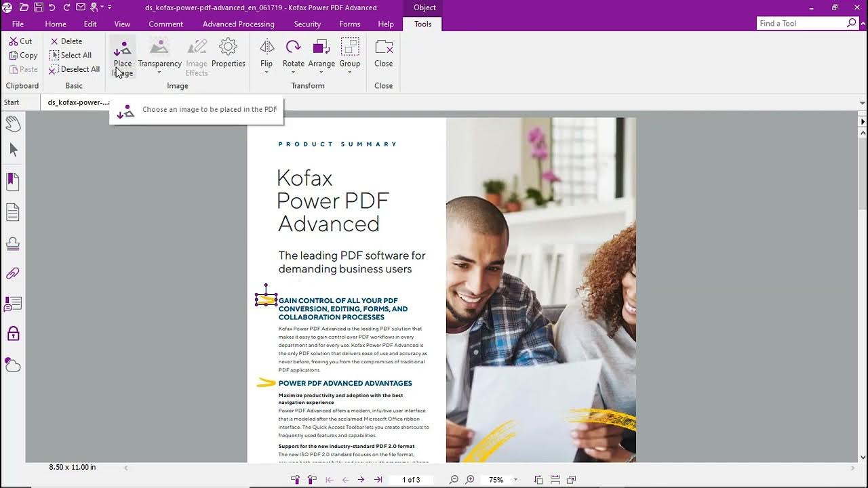The width and height of the screenshot is (868, 488).
Task: Click the 75% zoom value field
Action: coord(496,480)
